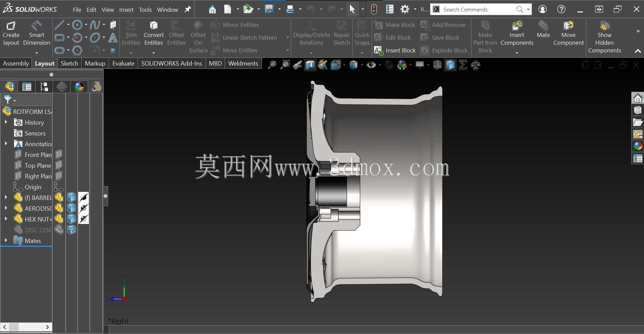Toggle hide/show for AERODISC component
Viewport: 644px width, 334px height.
59,208
